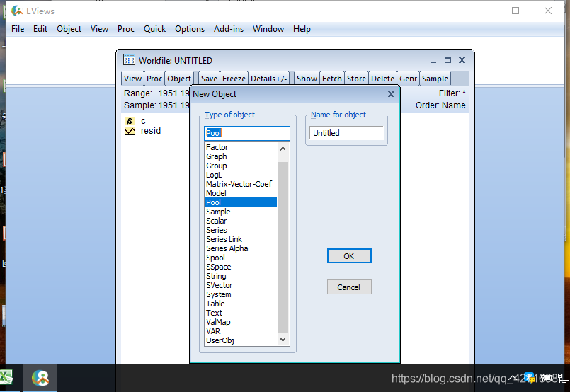
Task: Click Cancel in New Object dialog
Action: pyautogui.click(x=349, y=287)
